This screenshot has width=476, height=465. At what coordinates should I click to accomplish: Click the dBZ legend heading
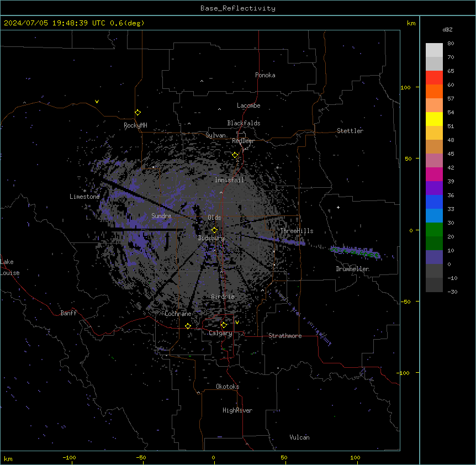(x=447, y=30)
